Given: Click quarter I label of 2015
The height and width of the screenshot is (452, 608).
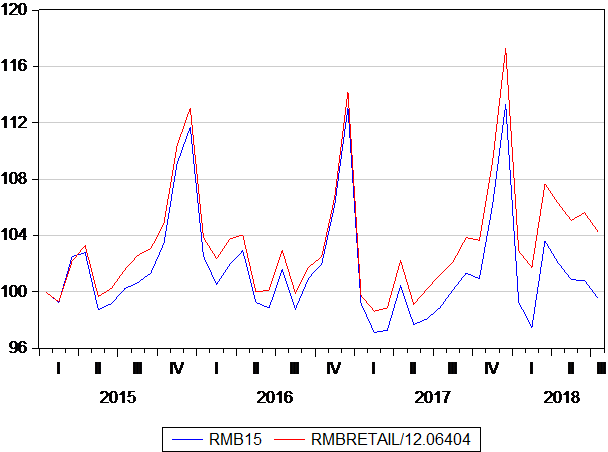Looking at the screenshot, I should click(x=59, y=368).
